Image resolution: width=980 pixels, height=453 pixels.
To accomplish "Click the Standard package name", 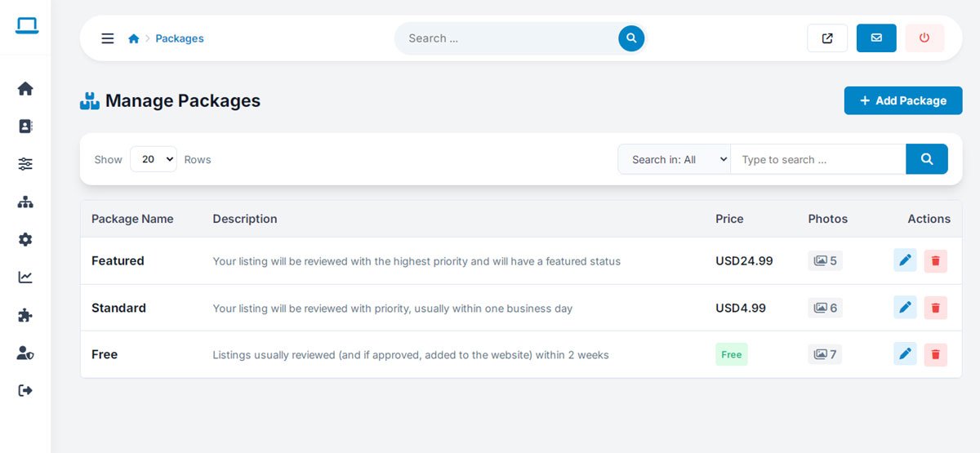I will [x=118, y=308].
